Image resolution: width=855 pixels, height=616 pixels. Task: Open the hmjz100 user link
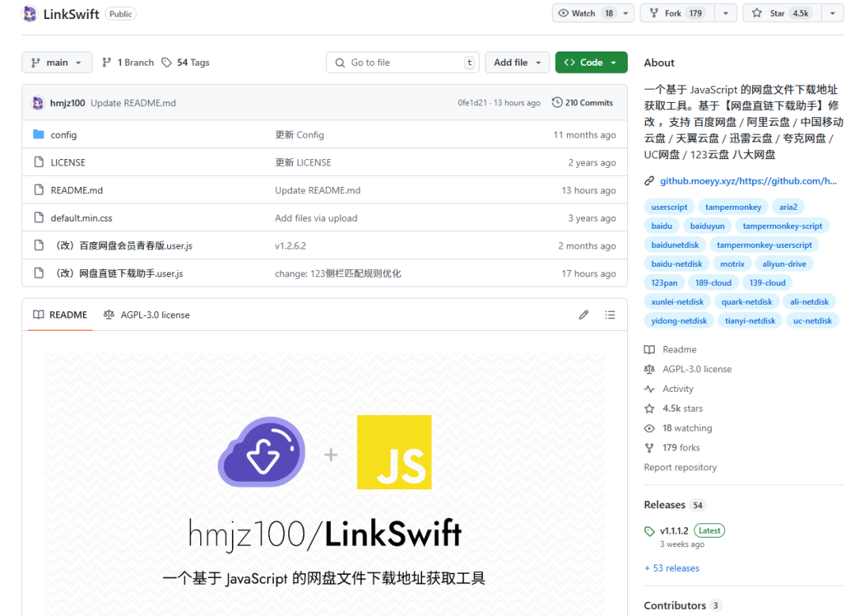67,102
